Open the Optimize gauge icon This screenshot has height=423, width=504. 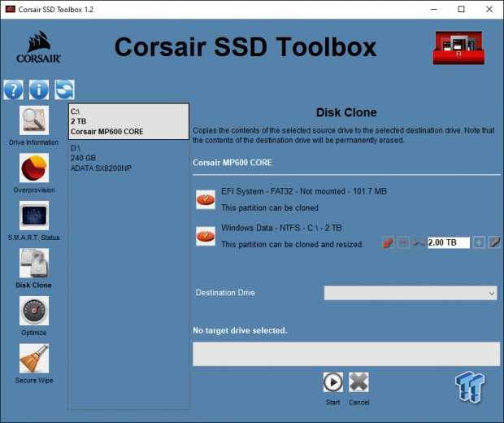pyautogui.click(x=34, y=311)
